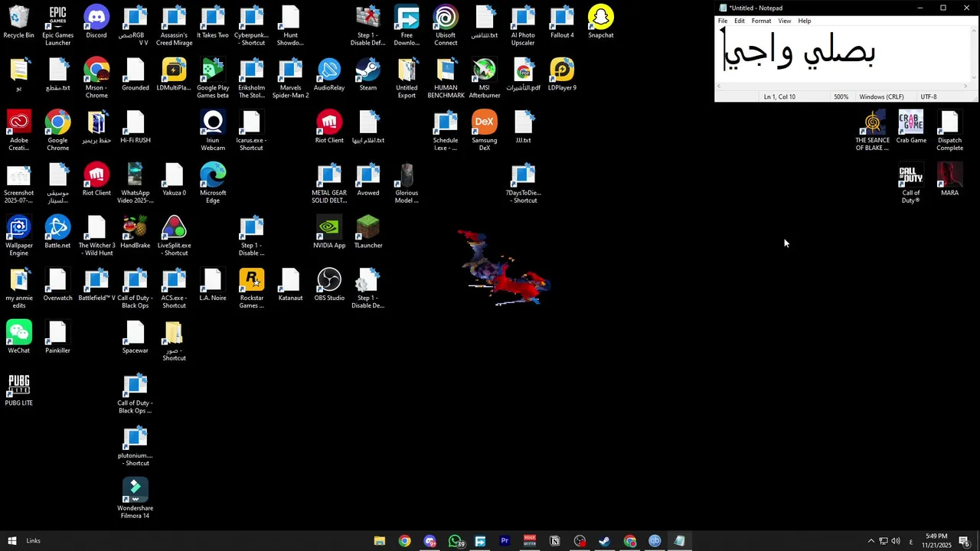980x551 pixels.
Task: Open NVIDIA App desktop icon
Action: coord(329,232)
